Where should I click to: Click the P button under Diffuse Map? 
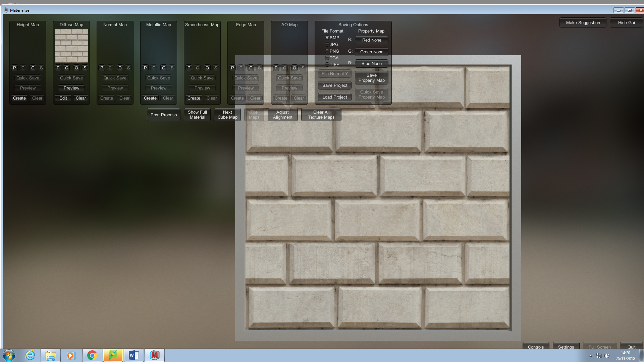pos(58,68)
